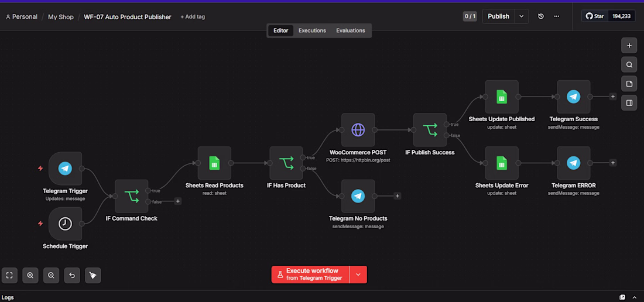The height and width of the screenshot is (302, 644).
Task: Open the Telegram ERROR node
Action: point(574,163)
